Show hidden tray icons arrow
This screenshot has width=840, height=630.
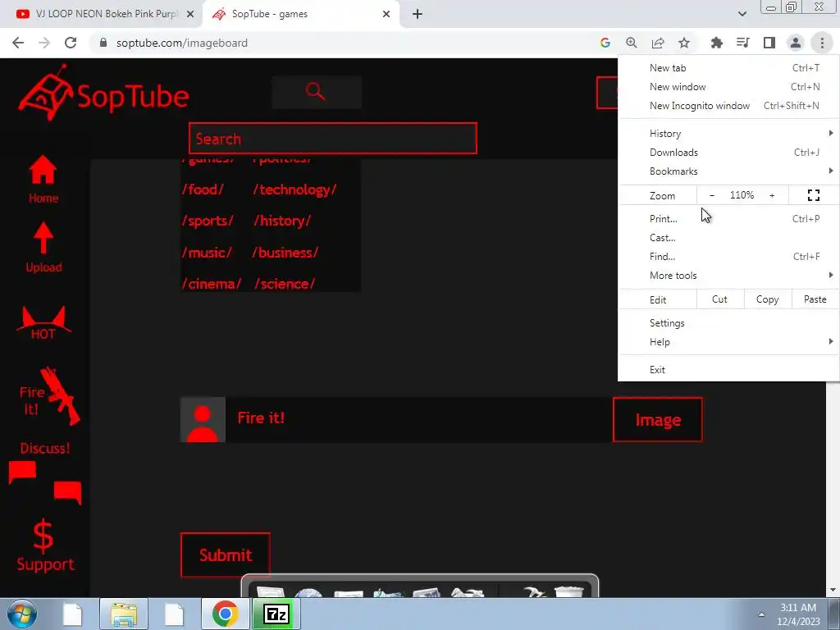click(761, 614)
